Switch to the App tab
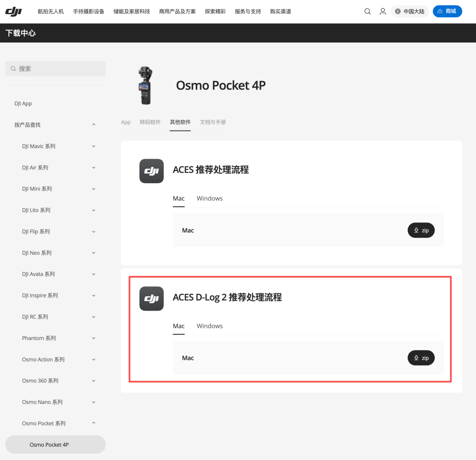This screenshot has width=476, height=460. (126, 122)
